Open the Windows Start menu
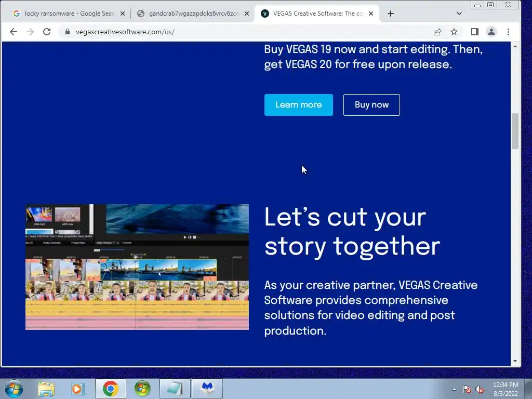 pos(14,389)
